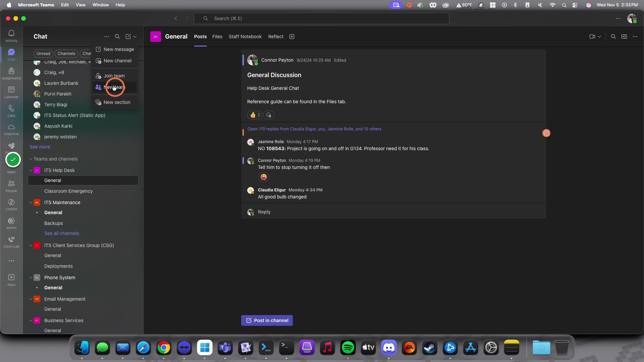Open OneDrive from the sidebar
This screenshot has width=644, height=362.
[x=11, y=129]
